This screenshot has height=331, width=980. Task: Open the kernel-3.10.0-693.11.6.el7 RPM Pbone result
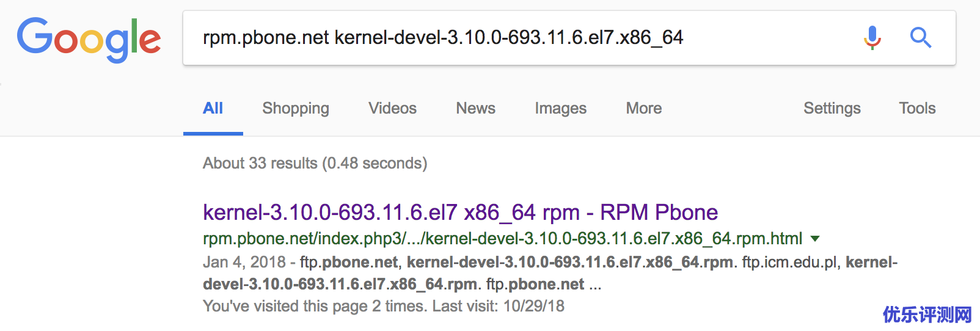click(460, 213)
